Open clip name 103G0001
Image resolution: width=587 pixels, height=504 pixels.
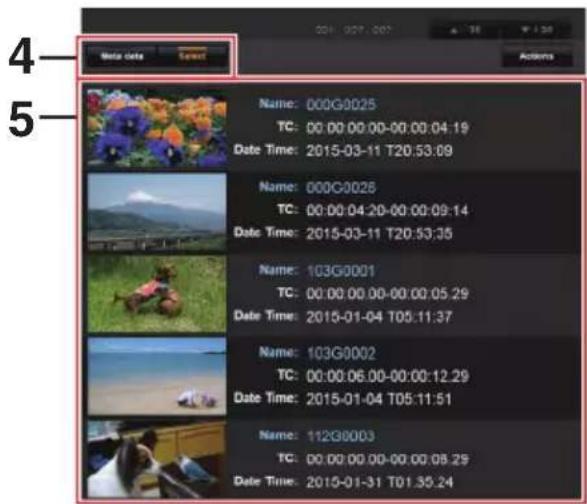point(341,271)
